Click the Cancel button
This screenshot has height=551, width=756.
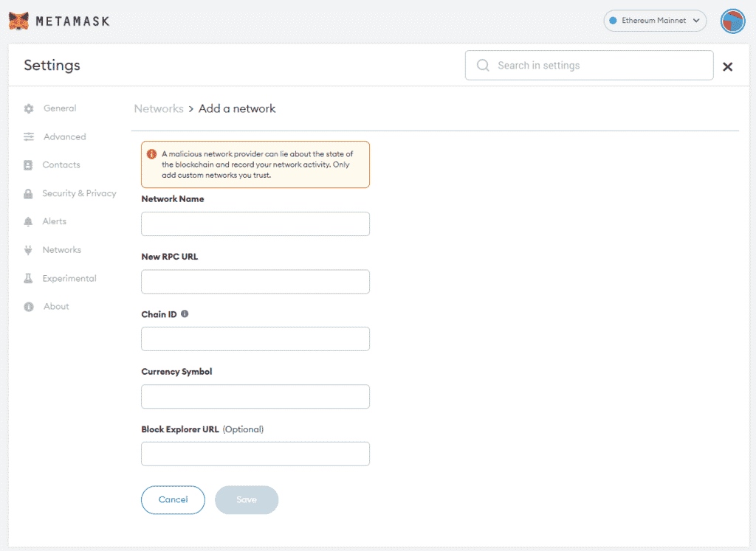[x=173, y=499]
